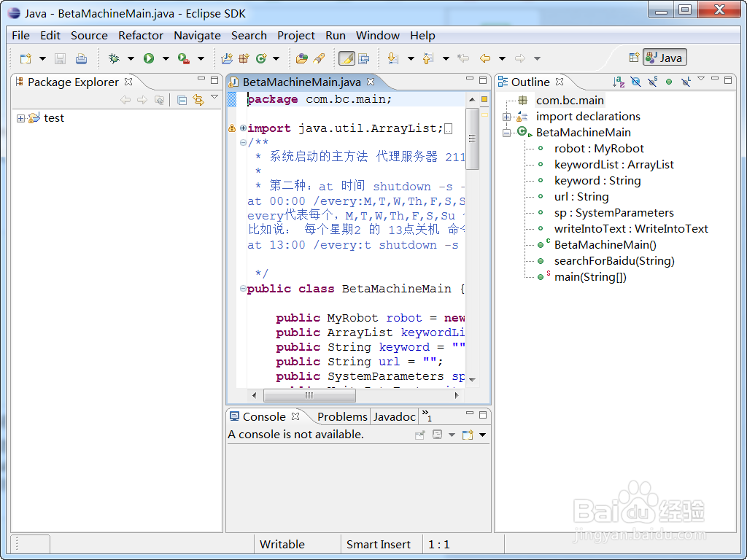Switch to the Problems tab

pos(342,416)
